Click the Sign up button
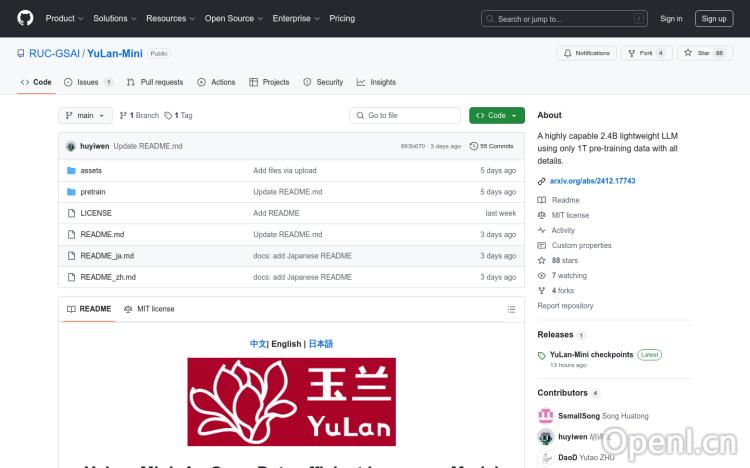 point(714,18)
